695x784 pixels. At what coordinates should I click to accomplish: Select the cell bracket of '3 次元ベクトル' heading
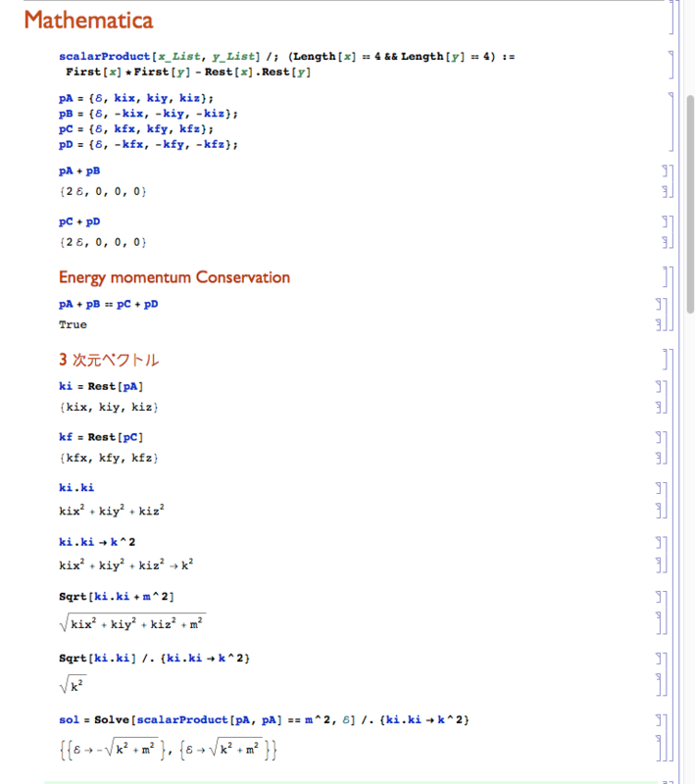coord(666,360)
